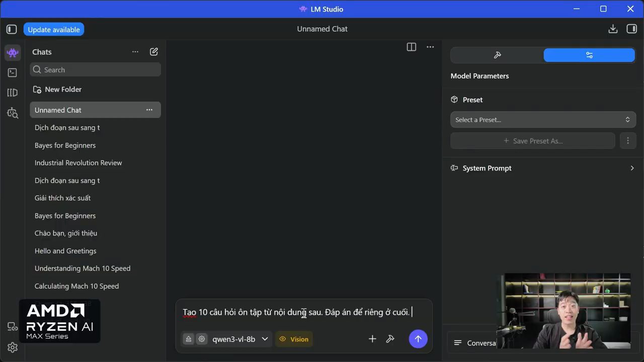Viewport: 644px width, 362px height.
Task: Open the settings gear in left rail
Action: [13, 347]
